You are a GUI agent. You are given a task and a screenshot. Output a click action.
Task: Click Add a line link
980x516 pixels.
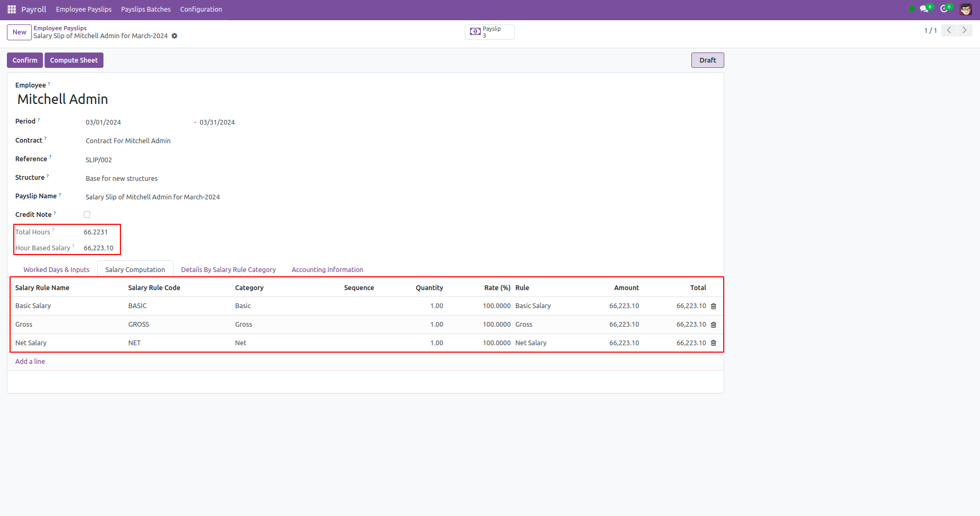click(30, 362)
